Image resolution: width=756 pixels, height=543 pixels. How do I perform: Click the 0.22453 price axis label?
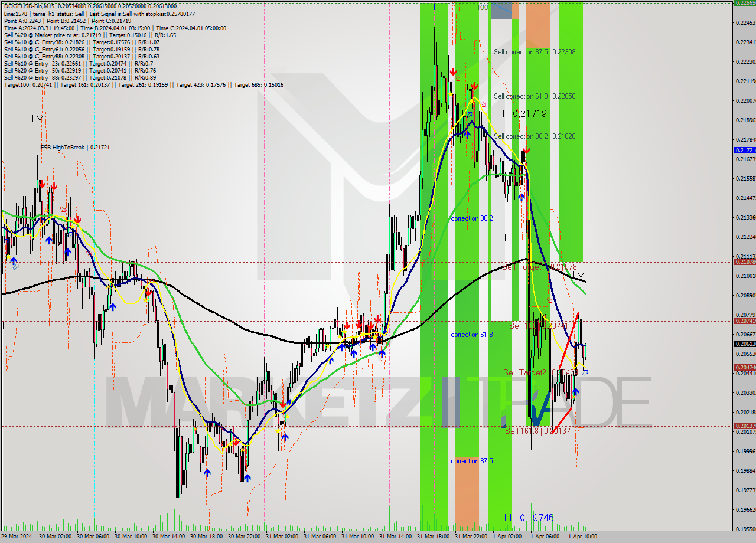pos(747,22)
